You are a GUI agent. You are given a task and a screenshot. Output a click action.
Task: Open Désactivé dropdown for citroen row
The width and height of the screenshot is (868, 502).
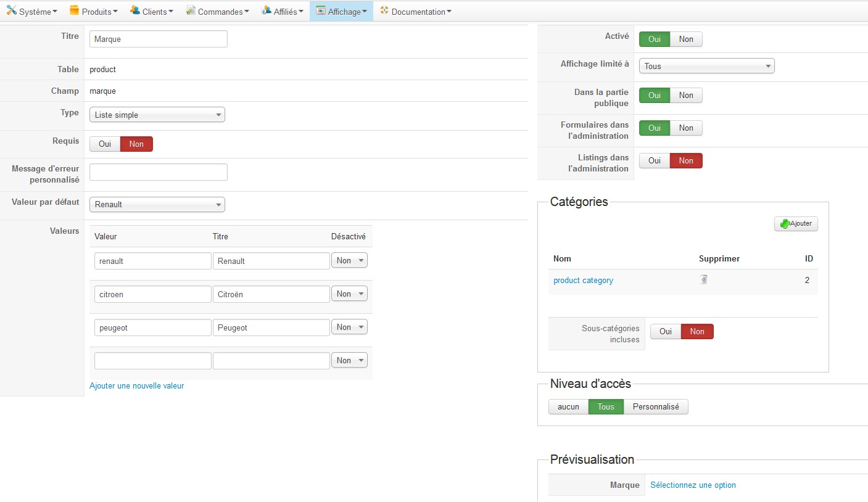[x=350, y=294]
